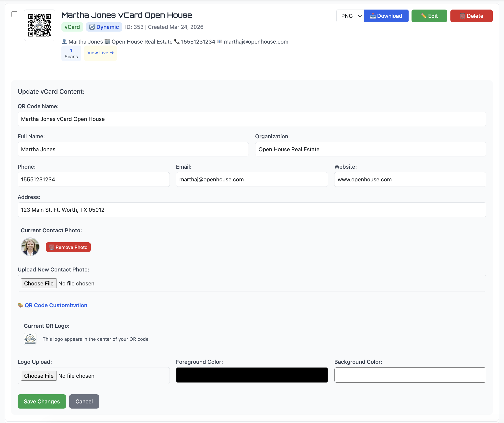Click the View Live link
This screenshot has height=423, width=504.
[x=100, y=53]
